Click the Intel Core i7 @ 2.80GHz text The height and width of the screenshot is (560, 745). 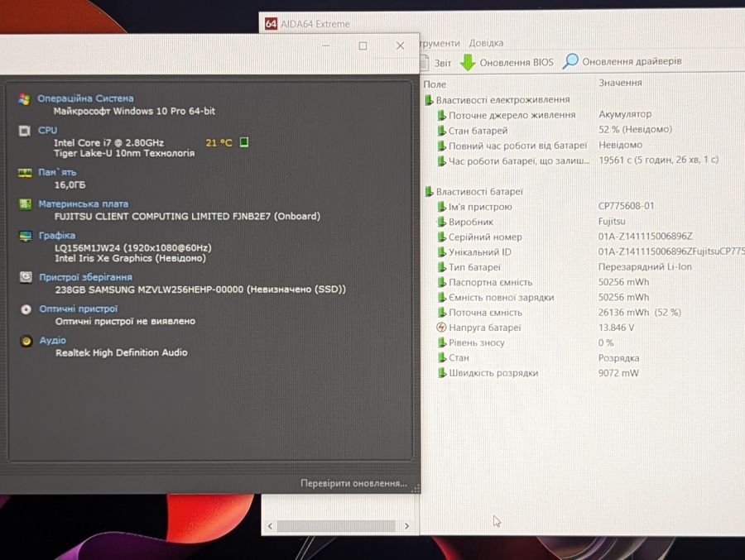tap(108, 142)
